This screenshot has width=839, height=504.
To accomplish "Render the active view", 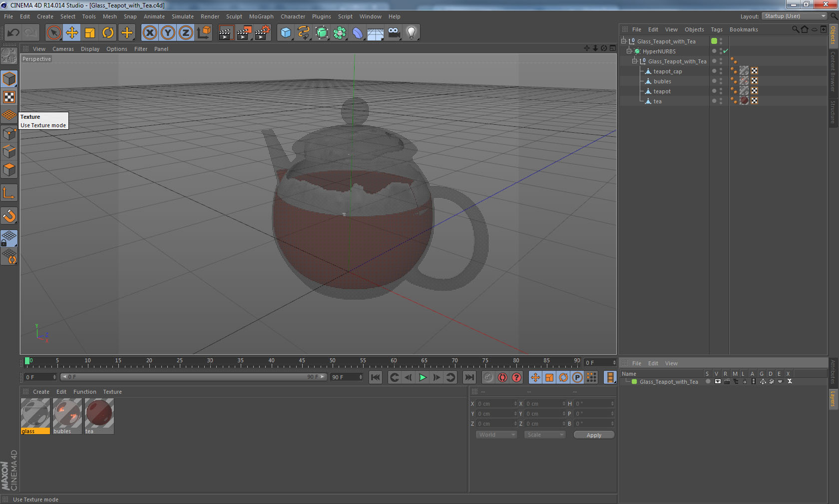I will point(226,33).
